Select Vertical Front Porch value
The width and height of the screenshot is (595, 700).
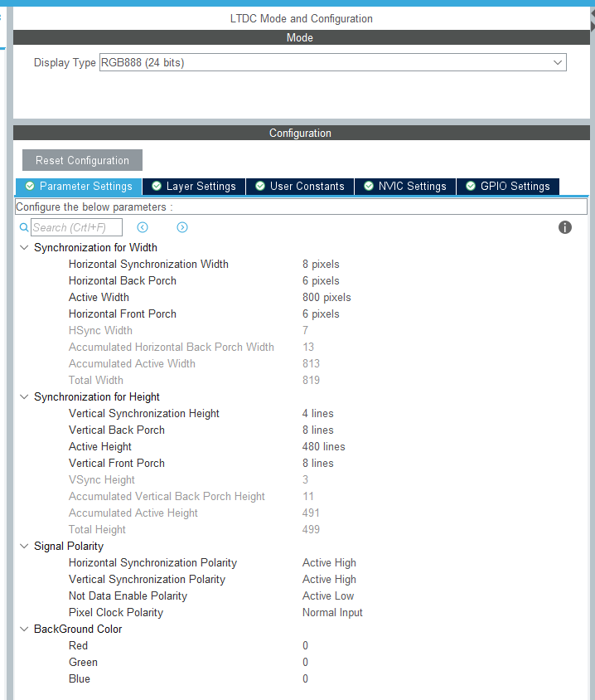pyautogui.click(x=318, y=463)
